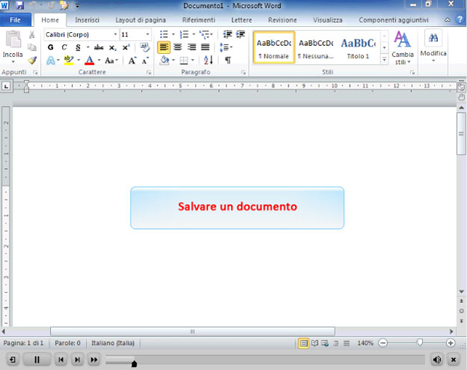This screenshot has width=467, height=370.
Task: Click the fast forward playback button
Action: pyautogui.click(x=94, y=360)
